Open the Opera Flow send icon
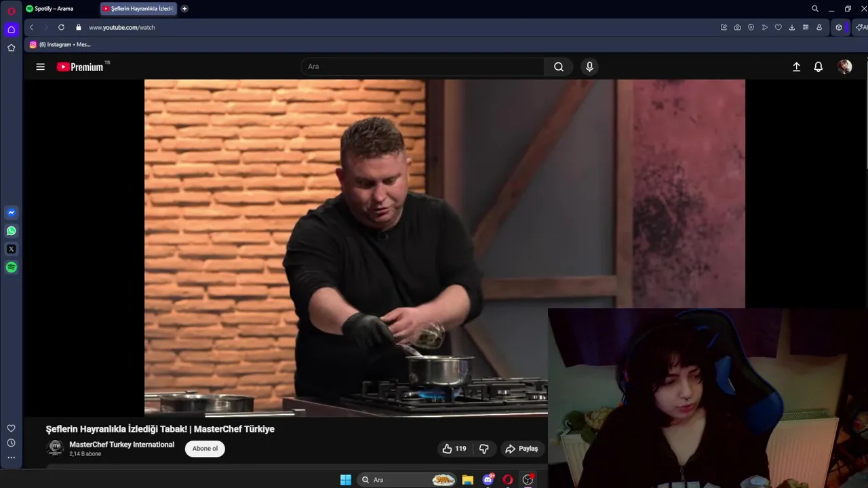This screenshot has height=488, width=868. pyautogui.click(x=764, y=27)
